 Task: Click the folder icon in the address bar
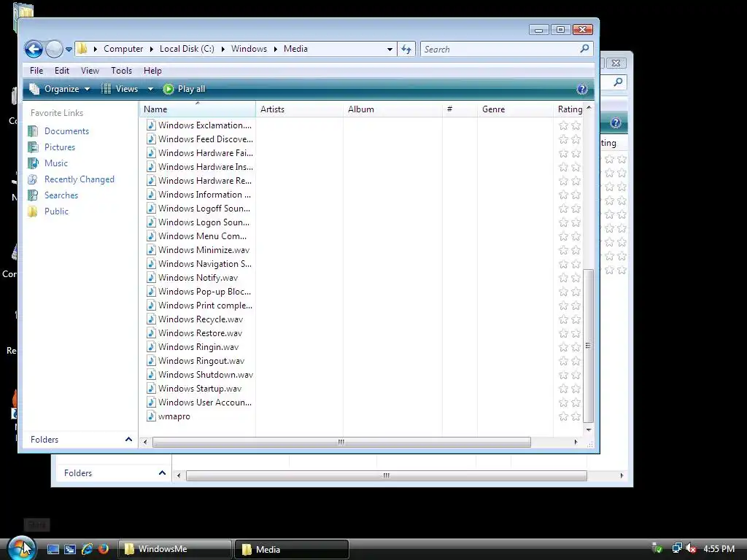tap(82, 49)
